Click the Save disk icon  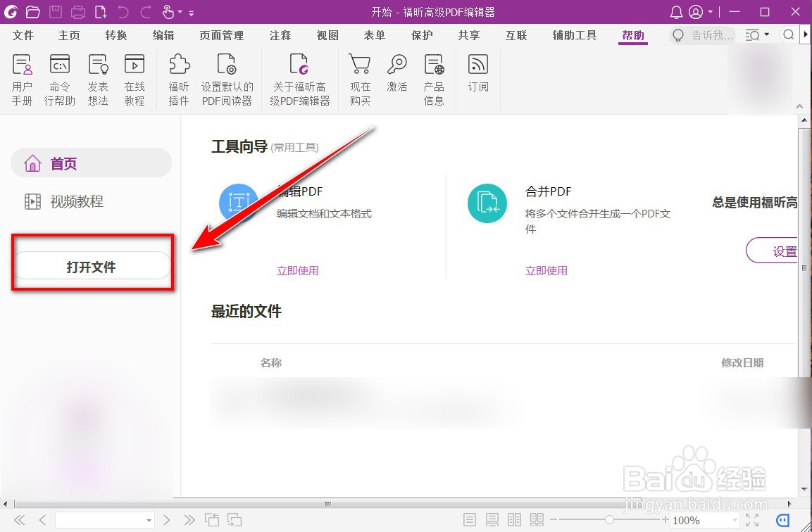pos(56,11)
